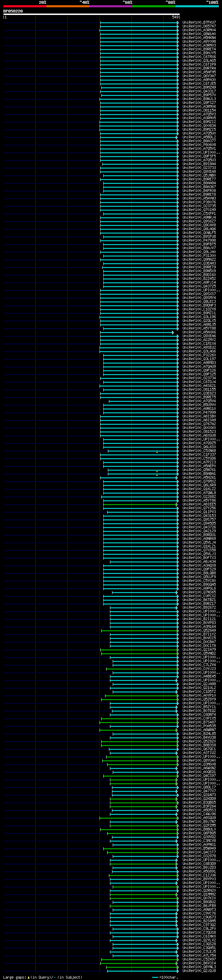222x980 pixels.
Task: Select label UniRef100_Q6V3A7
Action: click(x=199, y=76)
